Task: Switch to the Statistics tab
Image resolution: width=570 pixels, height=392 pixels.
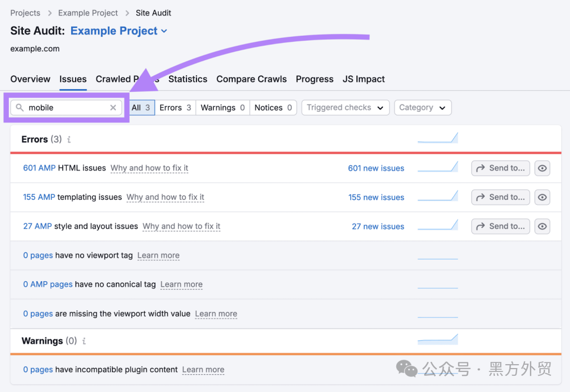Action: click(x=188, y=79)
